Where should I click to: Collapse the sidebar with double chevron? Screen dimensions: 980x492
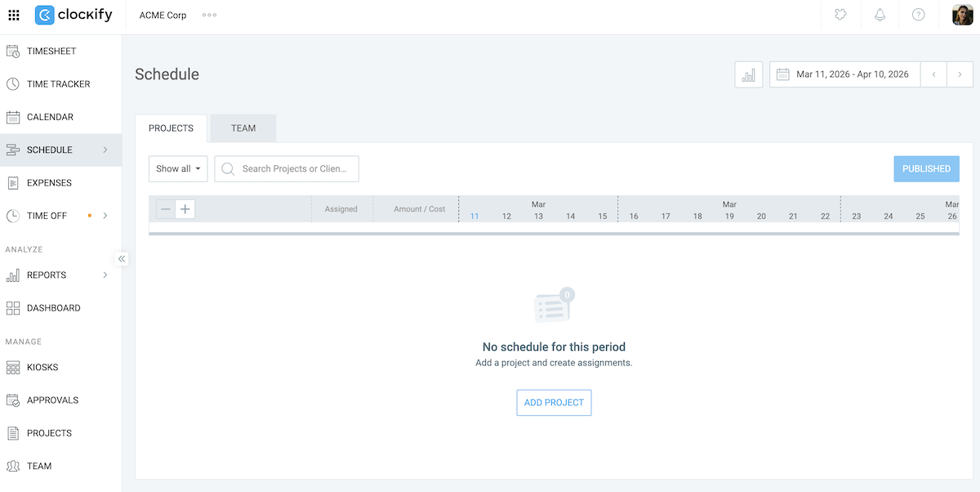pyautogui.click(x=122, y=258)
